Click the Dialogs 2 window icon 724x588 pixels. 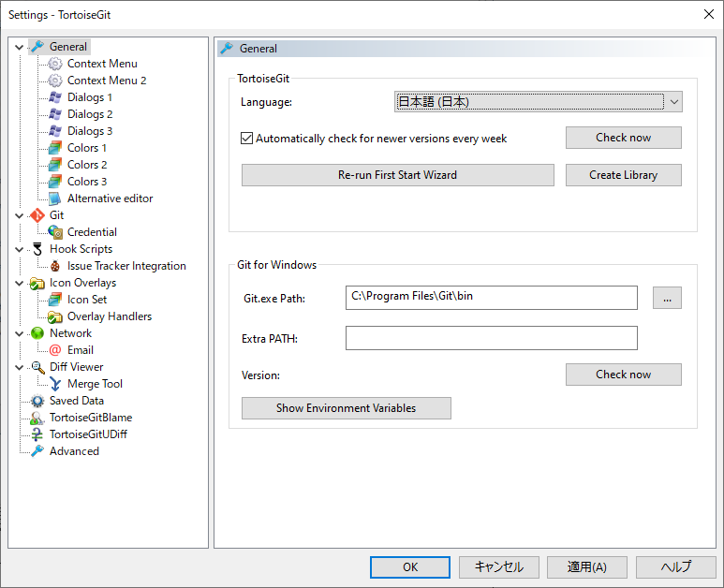click(x=55, y=114)
